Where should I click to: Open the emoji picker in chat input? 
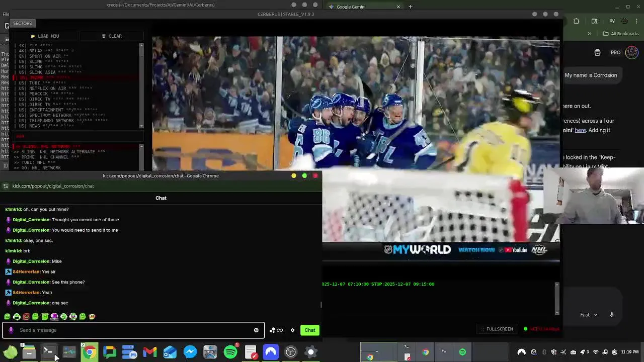[256, 330]
